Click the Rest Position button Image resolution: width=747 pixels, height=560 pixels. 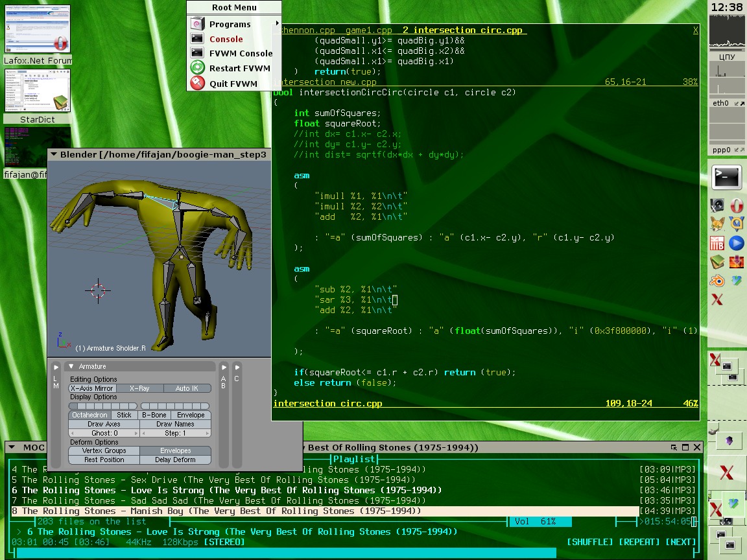(104, 460)
